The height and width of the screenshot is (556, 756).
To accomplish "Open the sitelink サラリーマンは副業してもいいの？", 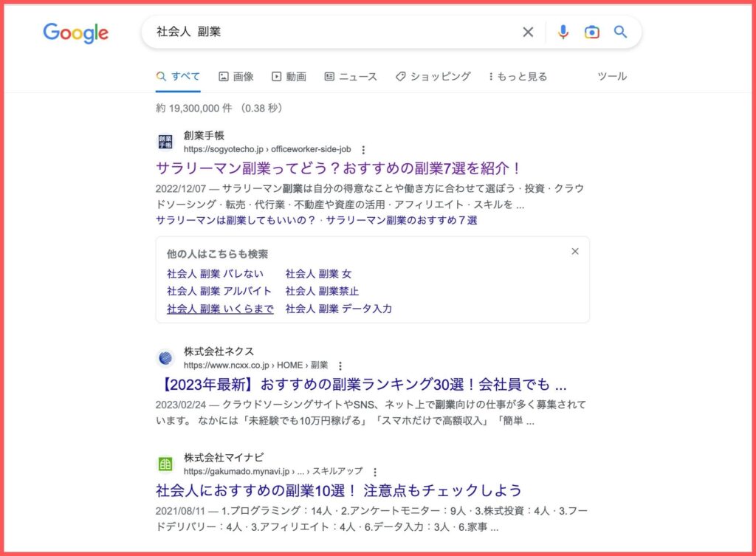I will pos(236,220).
